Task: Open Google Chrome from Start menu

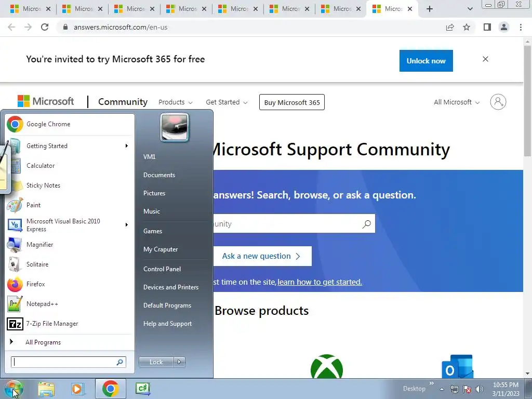Action: (70, 124)
